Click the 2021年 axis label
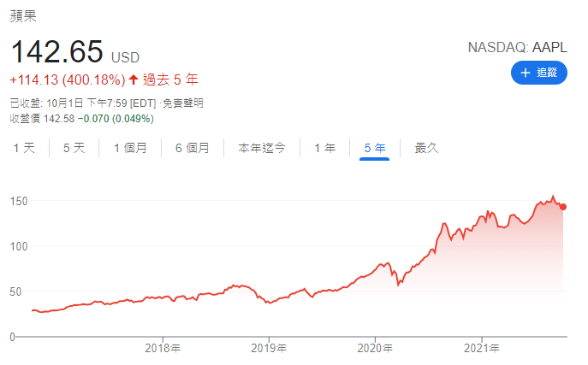Viewport: 588px width, 365px height. tap(481, 348)
